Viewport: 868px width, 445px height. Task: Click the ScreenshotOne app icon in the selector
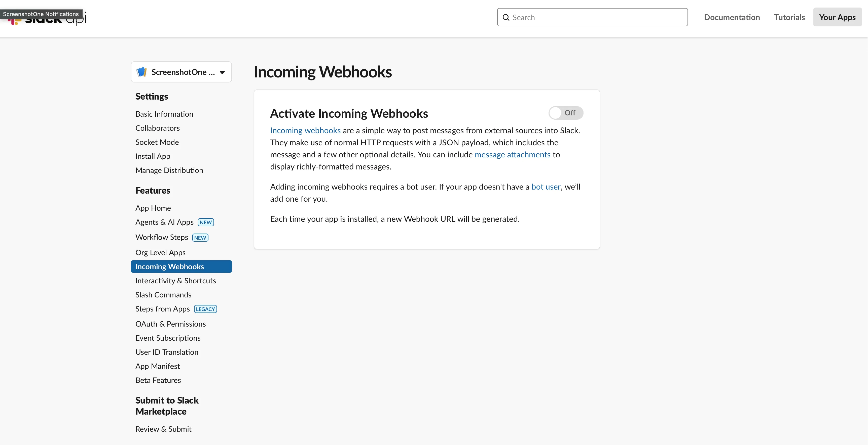pyautogui.click(x=142, y=72)
